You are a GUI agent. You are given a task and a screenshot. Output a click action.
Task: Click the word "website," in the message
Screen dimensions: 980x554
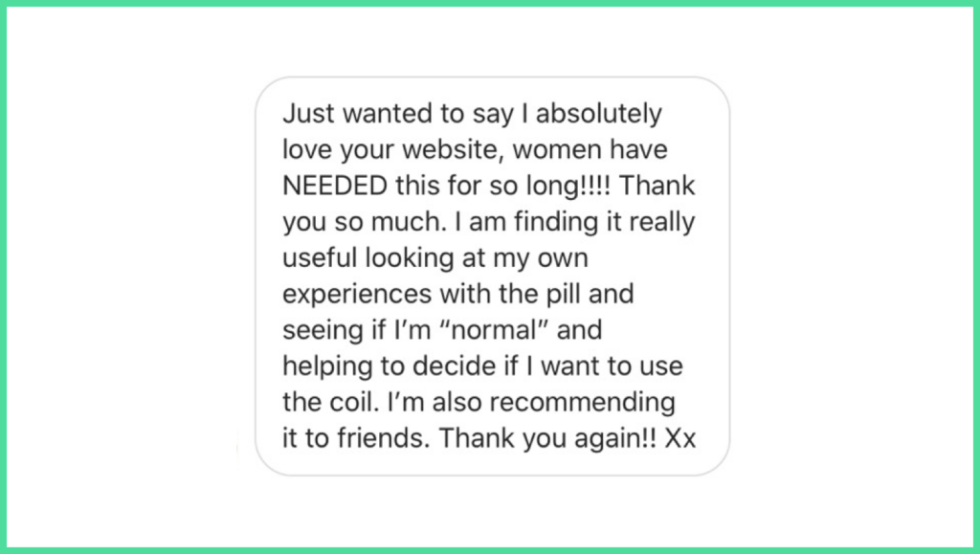(x=453, y=149)
